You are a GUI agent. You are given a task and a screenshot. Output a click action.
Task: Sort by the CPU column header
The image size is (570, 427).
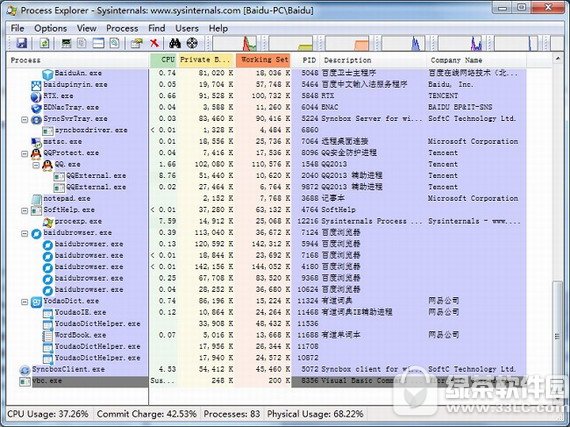[164, 60]
